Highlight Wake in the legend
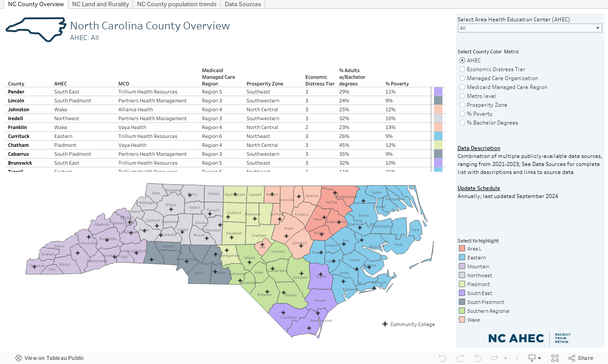Screen dimensions: 608x364 (x=469, y=320)
